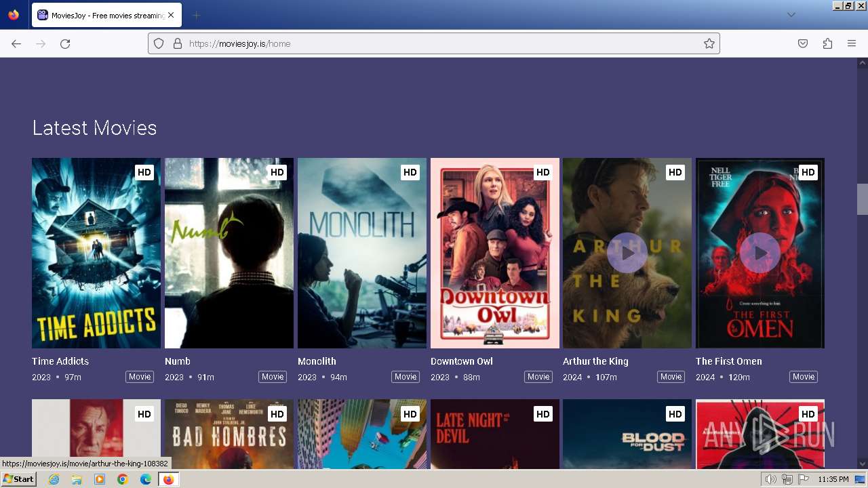Launch Internet Explorer from taskbar
Image resolution: width=868 pixels, height=488 pixels.
[54, 479]
